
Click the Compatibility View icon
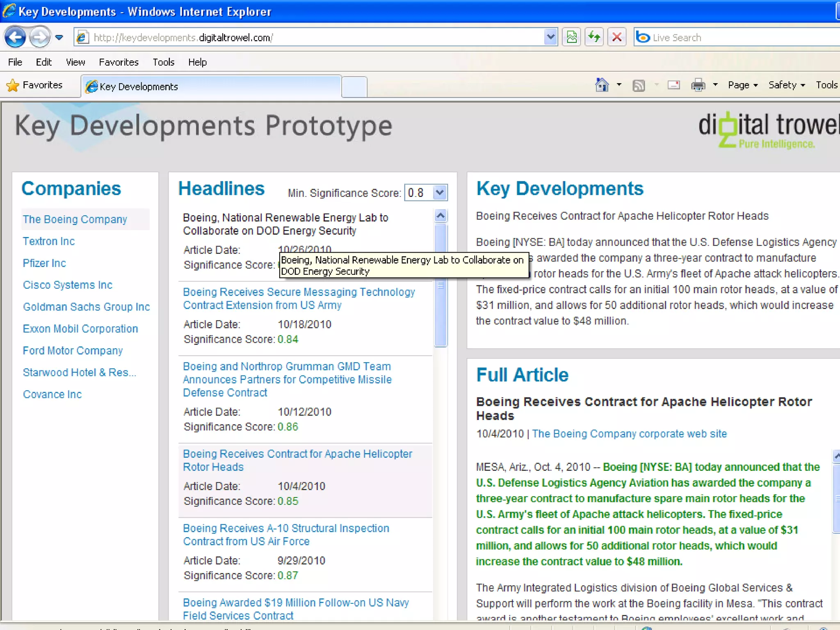[x=571, y=37]
